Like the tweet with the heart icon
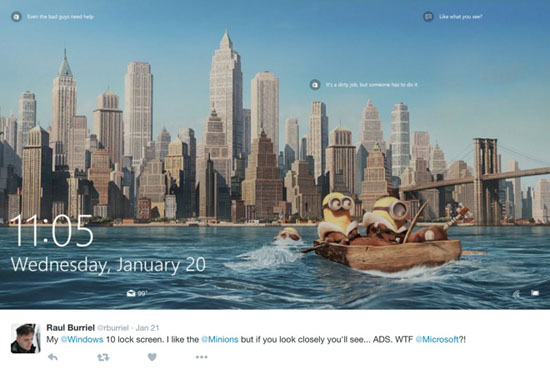Viewport: 550px width, 375px height. coord(152,357)
